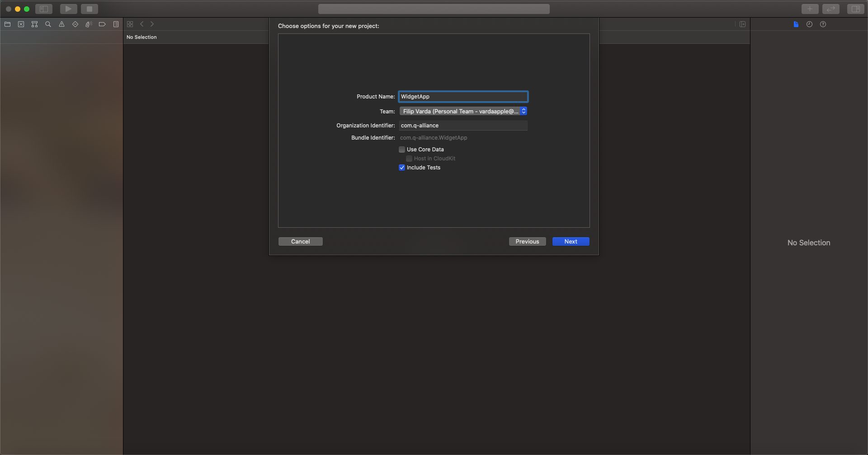This screenshot has width=868, height=455.
Task: Open the Find navigator magnifier
Action: pos(48,24)
